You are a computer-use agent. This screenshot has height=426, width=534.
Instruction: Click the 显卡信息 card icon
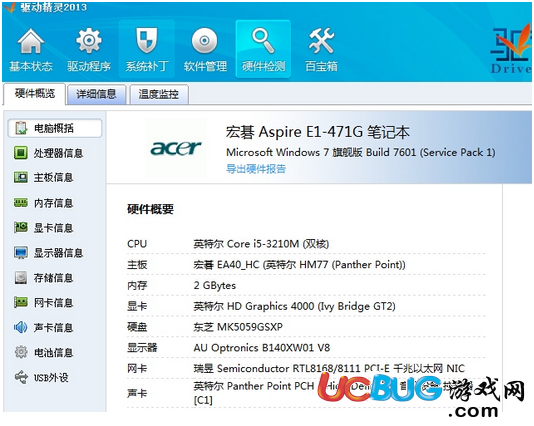[21, 227]
